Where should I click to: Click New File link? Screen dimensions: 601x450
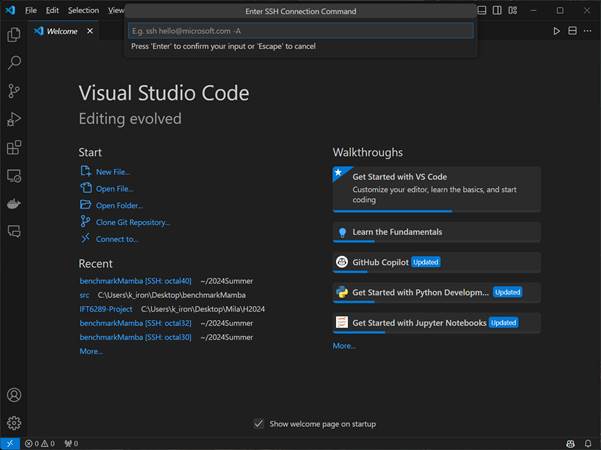[112, 172]
